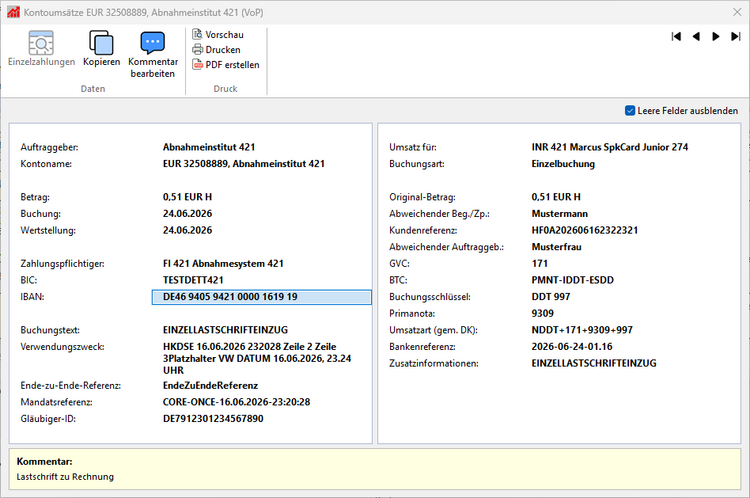Close the Kontoumsätze window
The width and height of the screenshot is (750, 498).
(737, 12)
